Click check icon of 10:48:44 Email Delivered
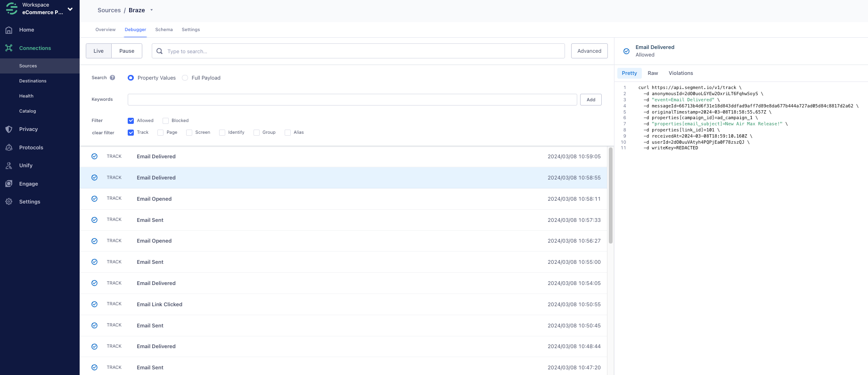Viewport: 868px width, 375px height. click(x=94, y=346)
